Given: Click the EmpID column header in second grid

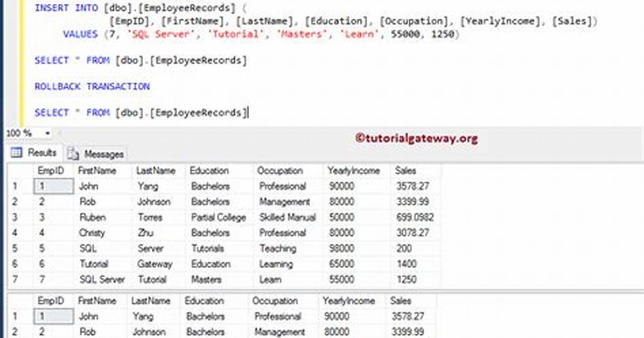Looking at the screenshot, I should [x=51, y=301].
